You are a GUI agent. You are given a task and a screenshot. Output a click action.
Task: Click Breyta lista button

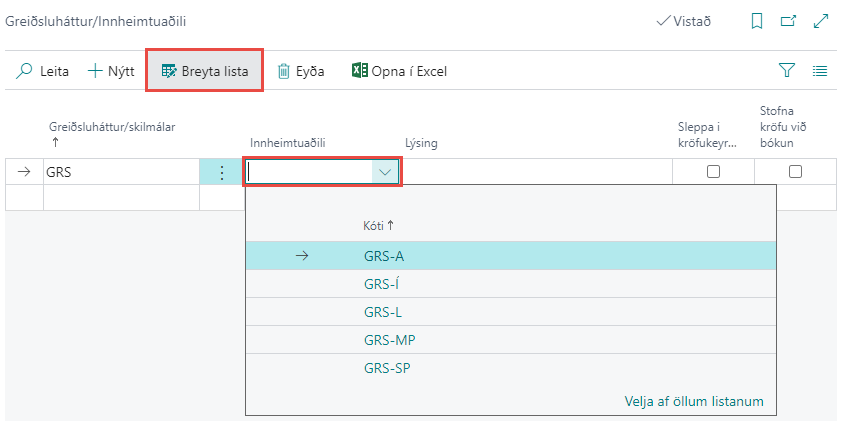(x=205, y=71)
